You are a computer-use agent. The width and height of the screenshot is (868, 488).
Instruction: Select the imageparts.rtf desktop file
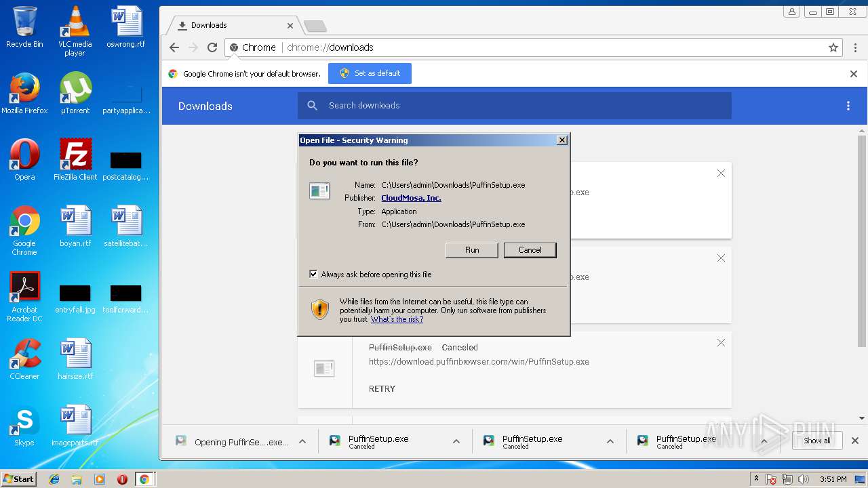tap(75, 426)
